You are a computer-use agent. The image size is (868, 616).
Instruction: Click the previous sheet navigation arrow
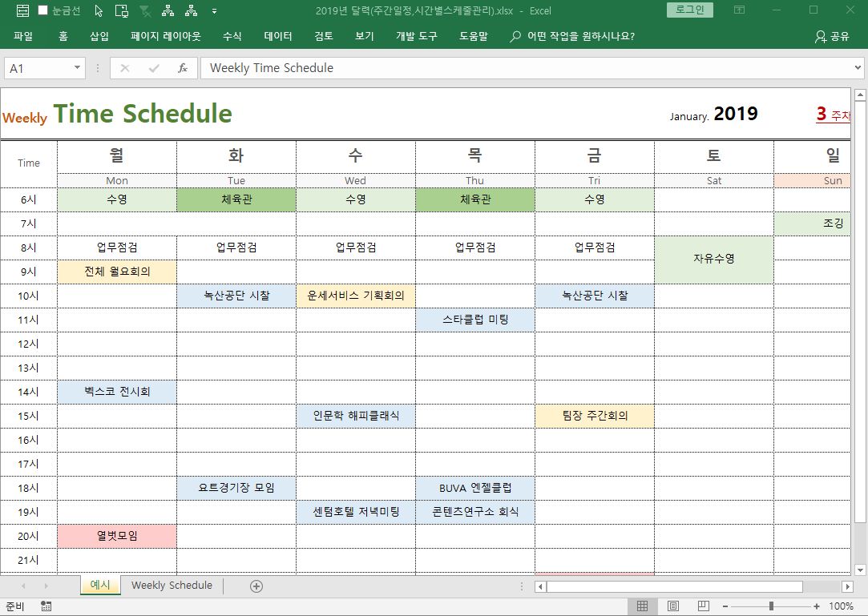pyautogui.click(x=23, y=586)
